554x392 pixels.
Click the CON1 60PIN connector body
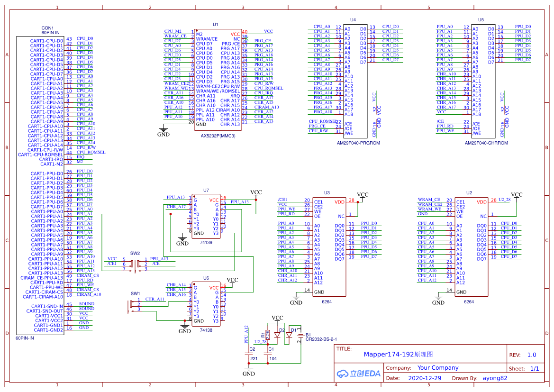pyautogui.click(x=40, y=185)
